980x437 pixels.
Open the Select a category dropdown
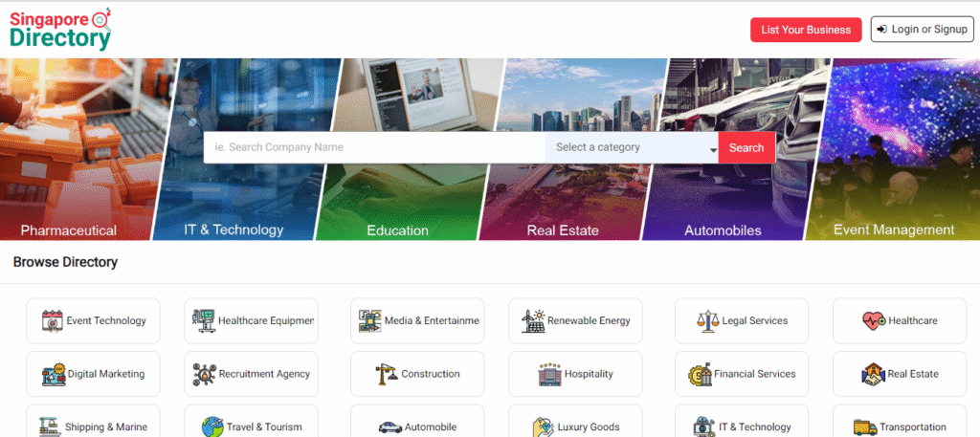point(632,148)
